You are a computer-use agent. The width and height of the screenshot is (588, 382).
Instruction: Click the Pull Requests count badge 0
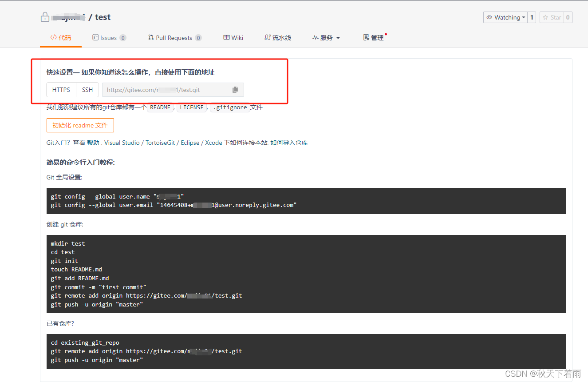click(198, 38)
